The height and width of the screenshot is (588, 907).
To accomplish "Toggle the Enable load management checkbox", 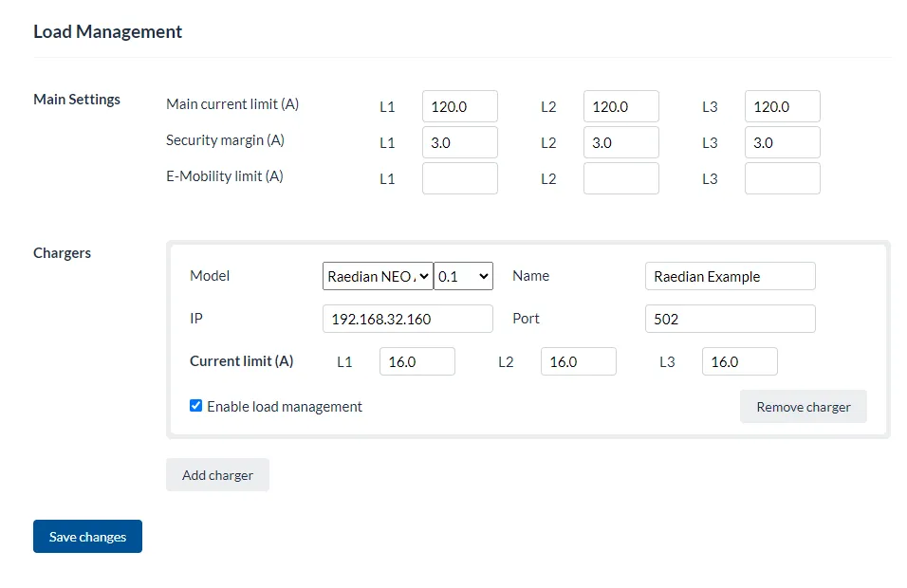I will pos(196,406).
